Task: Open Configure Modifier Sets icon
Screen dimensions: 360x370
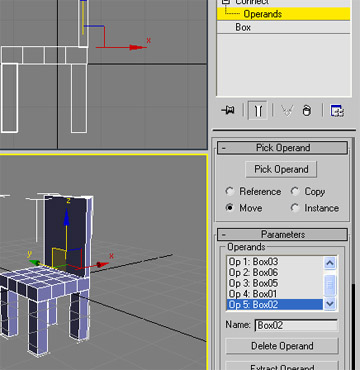Action: click(337, 111)
